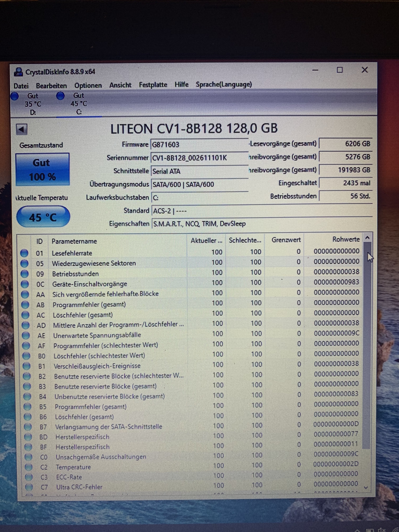
Task: Open the Datei menu
Action: (x=21, y=86)
